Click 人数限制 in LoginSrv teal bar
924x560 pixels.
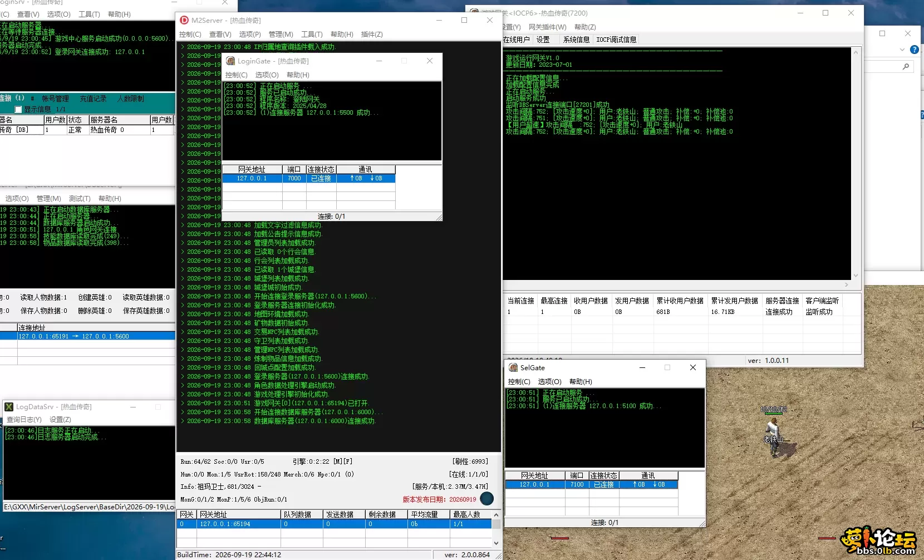(130, 99)
